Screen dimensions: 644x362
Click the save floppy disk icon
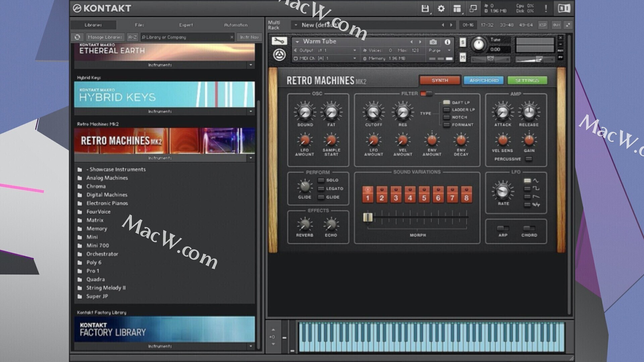[x=425, y=9]
